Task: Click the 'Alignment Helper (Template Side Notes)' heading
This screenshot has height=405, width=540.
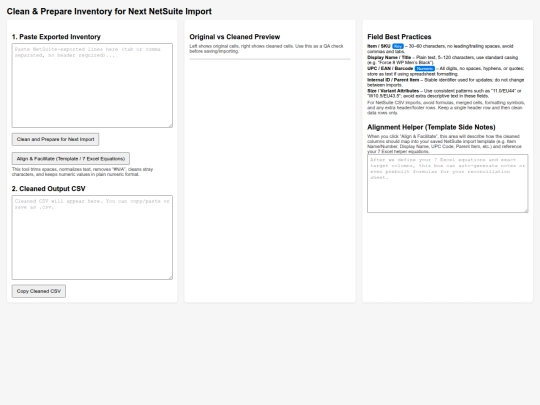Action: (431, 127)
